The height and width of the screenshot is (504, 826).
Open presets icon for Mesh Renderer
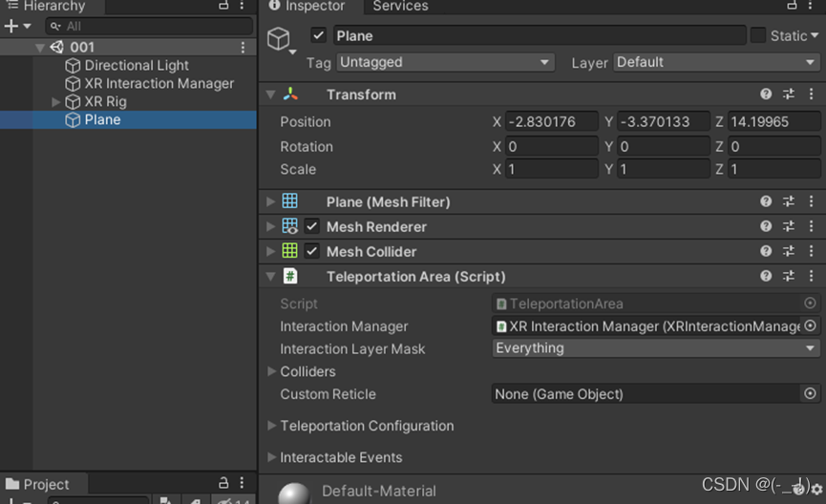click(789, 227)
